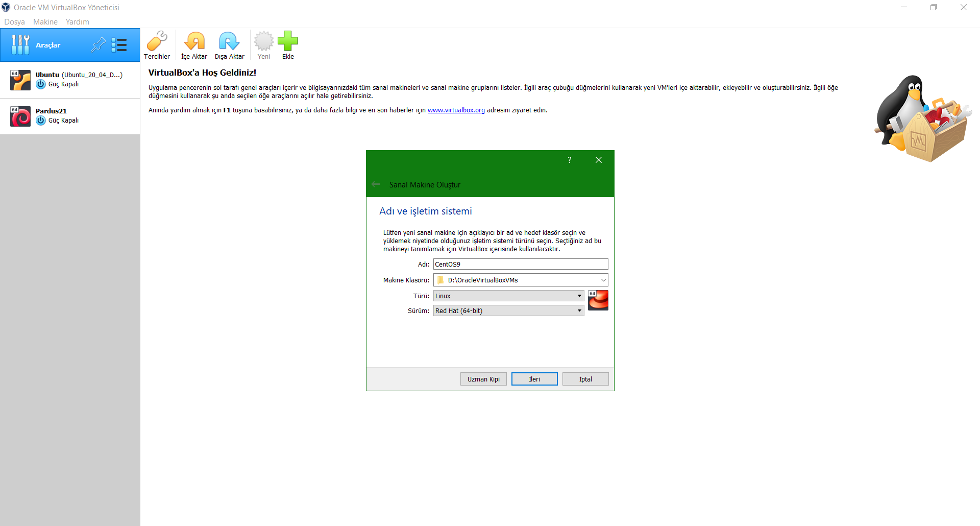Image resolution: width=980 pixels, height=526 pixels.
Task: Open the Makine menu
Action: coord(45,22)
